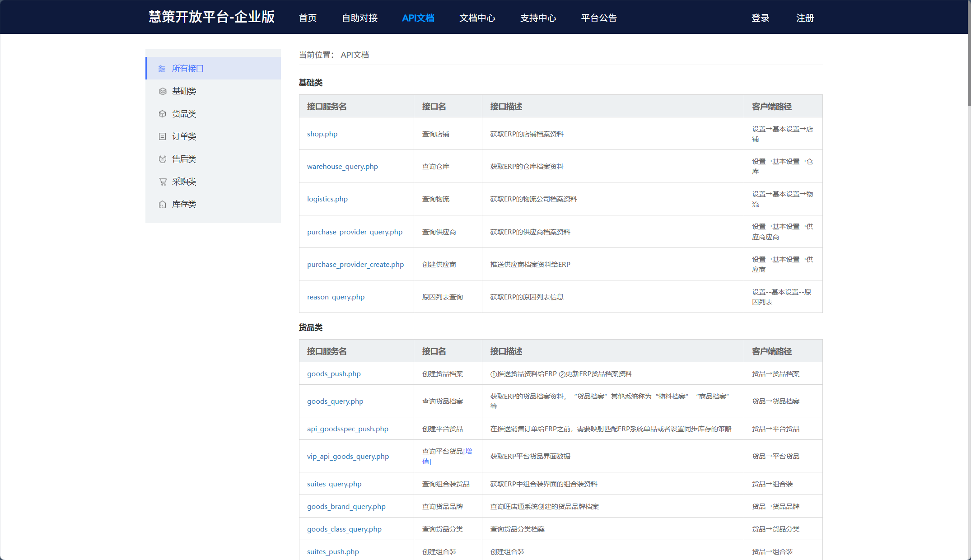Screen dimensions: 971x560
Task: Switch to the 自助对接 tab
Action: pos(359,18)
